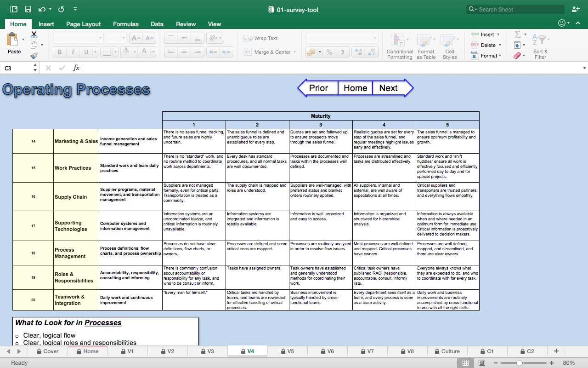Click the Next navigation arrow button
Viewport: 588px width, 368px height.
coord(388,88)
